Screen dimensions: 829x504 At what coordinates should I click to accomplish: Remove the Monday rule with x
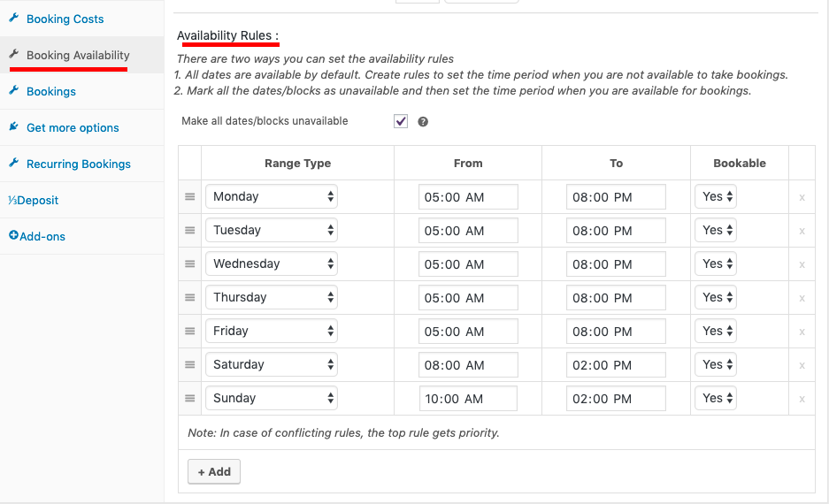tap(802, 197)
